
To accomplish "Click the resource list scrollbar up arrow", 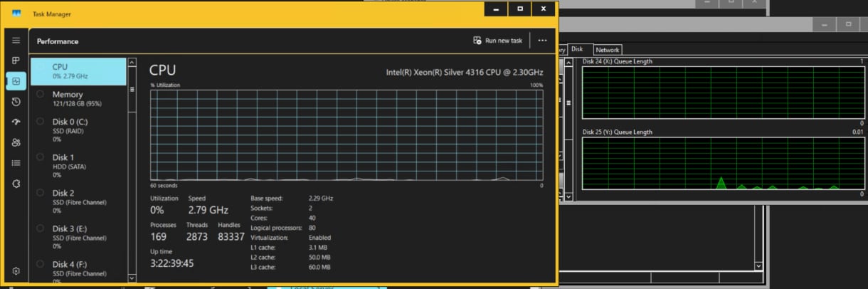I will click(132, 63).
